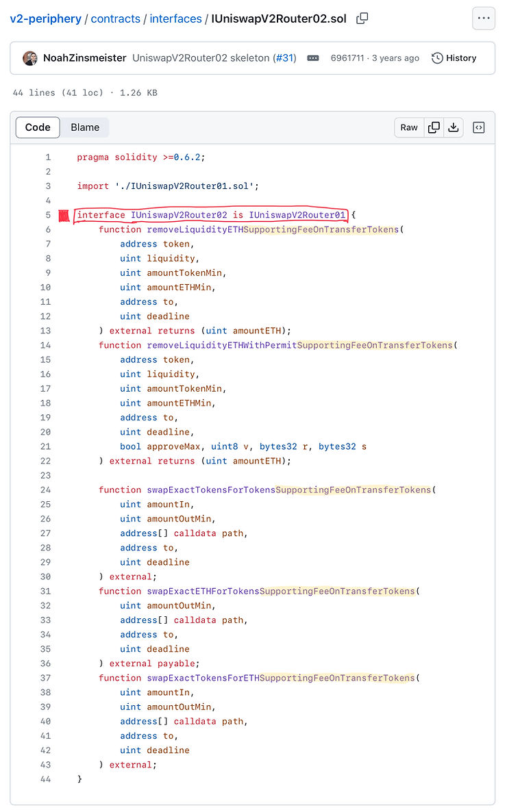507x812 pixels.
Task: Click NoahZinsmeister's avatar image
Action: [30, 58]
